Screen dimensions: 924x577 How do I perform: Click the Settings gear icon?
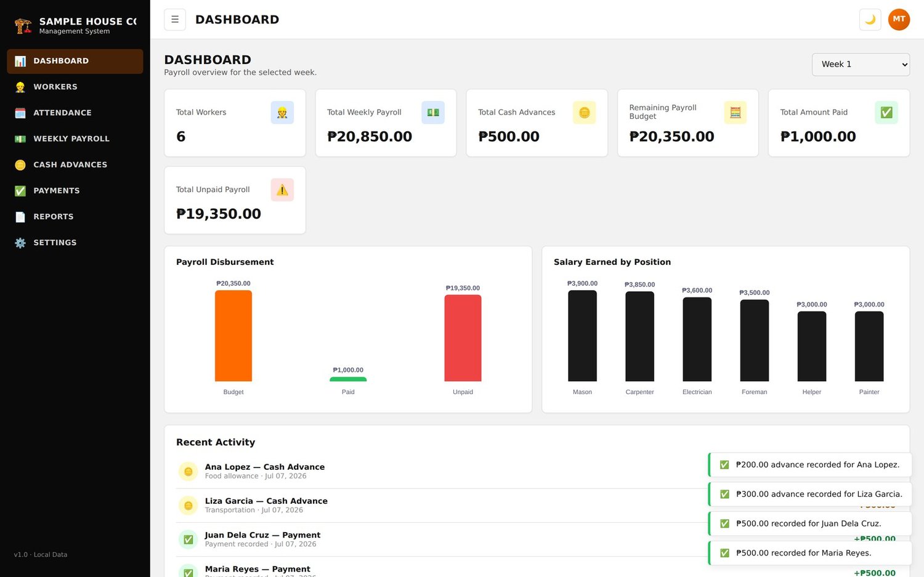coord(20,243)
